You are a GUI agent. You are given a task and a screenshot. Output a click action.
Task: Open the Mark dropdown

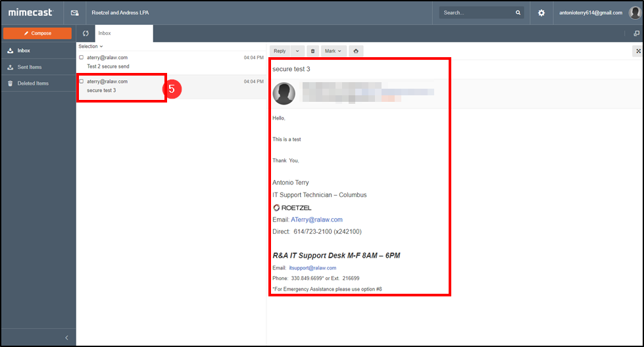334,51
